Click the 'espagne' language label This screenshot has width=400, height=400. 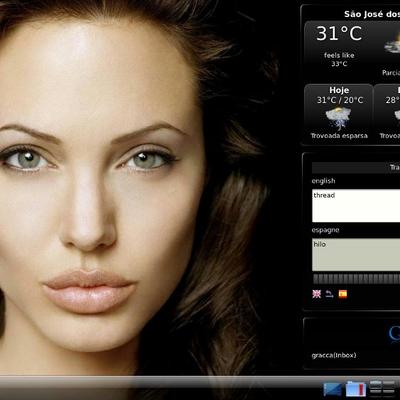pyautogui.click(x=325, y=230)
